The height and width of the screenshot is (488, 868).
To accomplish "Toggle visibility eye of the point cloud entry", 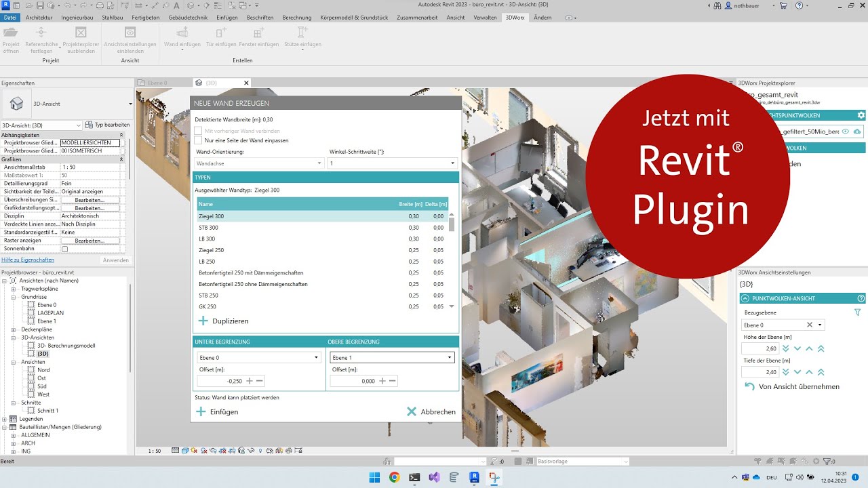I will pos(846,131).
